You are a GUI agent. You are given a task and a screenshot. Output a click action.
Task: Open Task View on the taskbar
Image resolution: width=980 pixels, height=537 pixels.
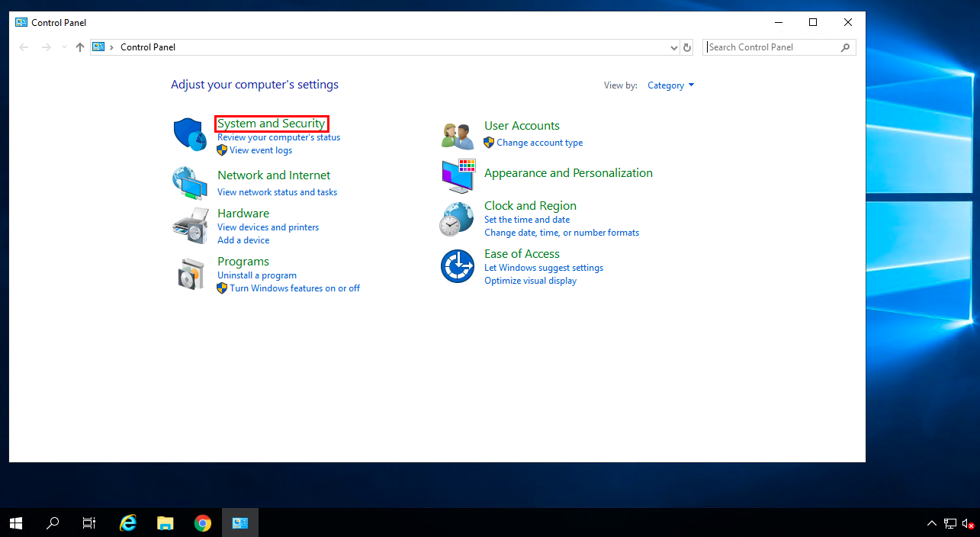pos(89,523)
